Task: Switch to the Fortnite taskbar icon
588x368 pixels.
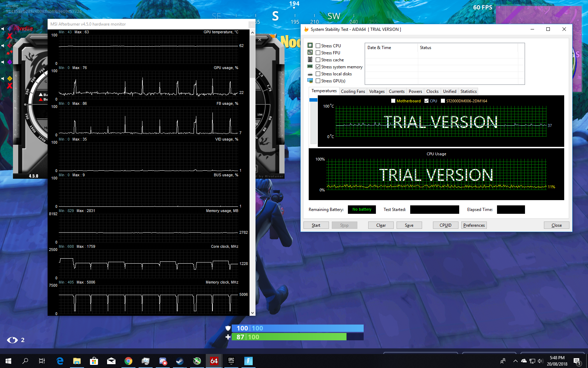Action: pos(248,361)
